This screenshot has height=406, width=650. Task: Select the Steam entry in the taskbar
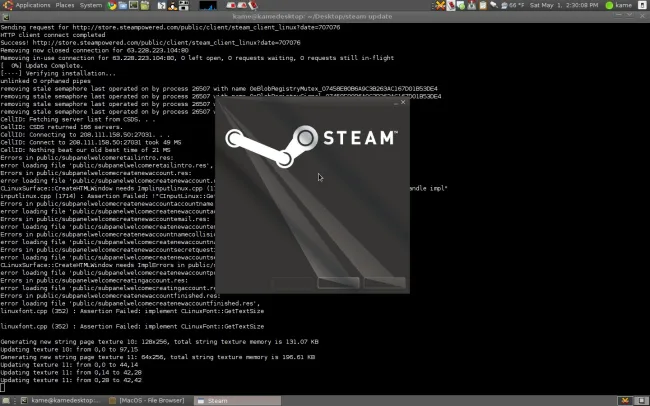point(237,401)
